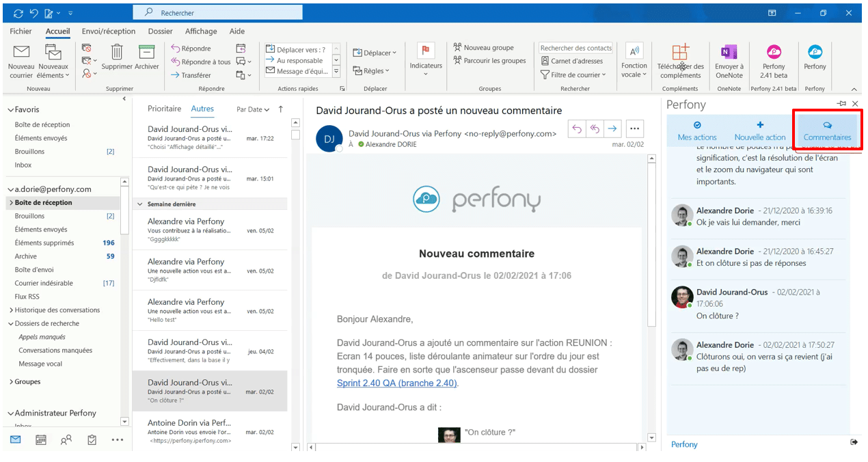Click the Sprint 2.40 QA link
Viewport: 868px width, 462px height.
(396, 383)
